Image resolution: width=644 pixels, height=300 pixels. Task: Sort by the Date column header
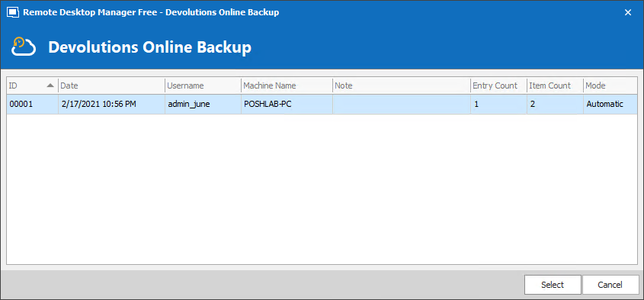(x=112, y=85)
